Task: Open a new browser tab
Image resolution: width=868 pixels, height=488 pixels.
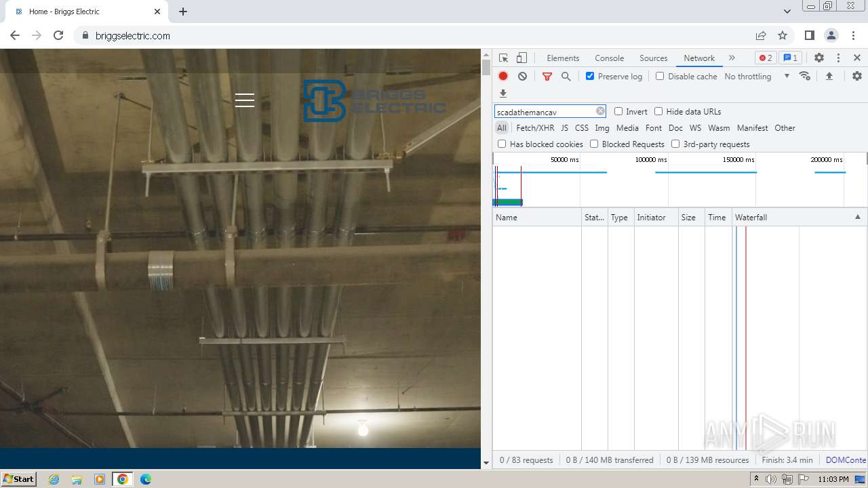Action: 183,12
